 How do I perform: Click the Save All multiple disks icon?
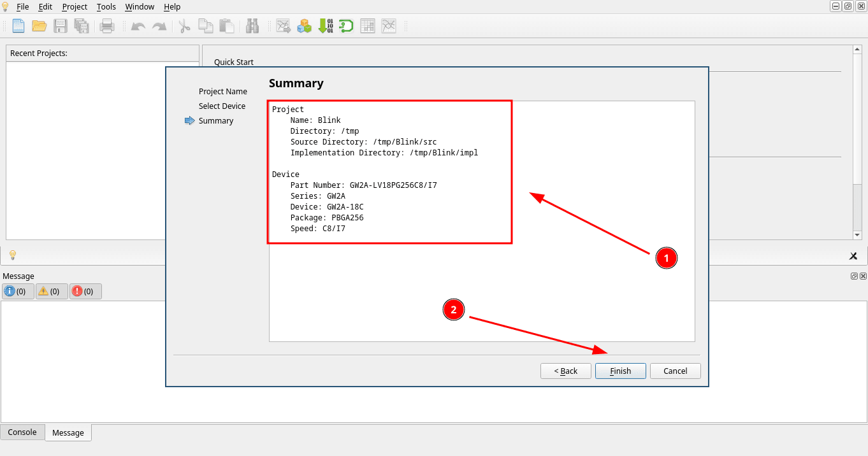pos(82,26)
